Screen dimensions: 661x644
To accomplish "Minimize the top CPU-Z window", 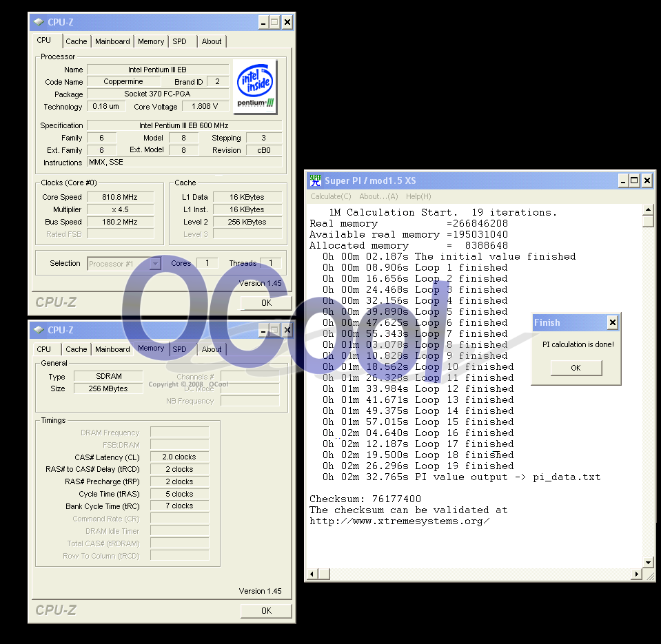I will [x=263, y=22].
